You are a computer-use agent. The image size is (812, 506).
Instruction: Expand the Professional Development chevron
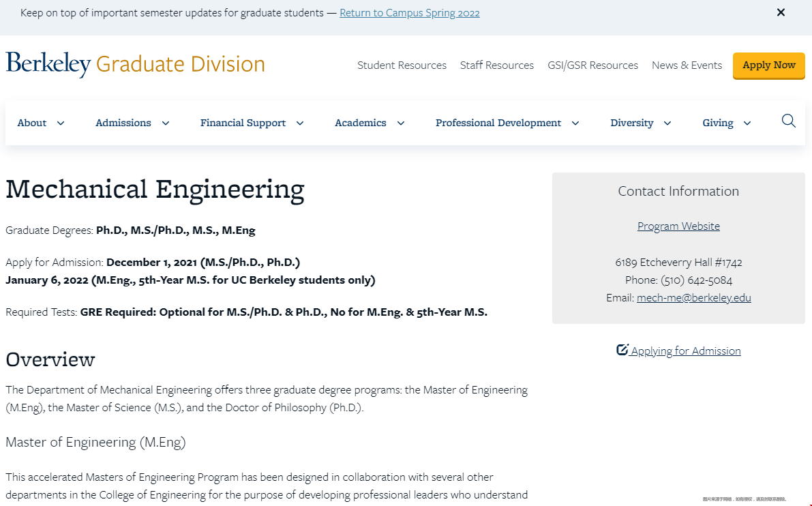tap(575, 123)
